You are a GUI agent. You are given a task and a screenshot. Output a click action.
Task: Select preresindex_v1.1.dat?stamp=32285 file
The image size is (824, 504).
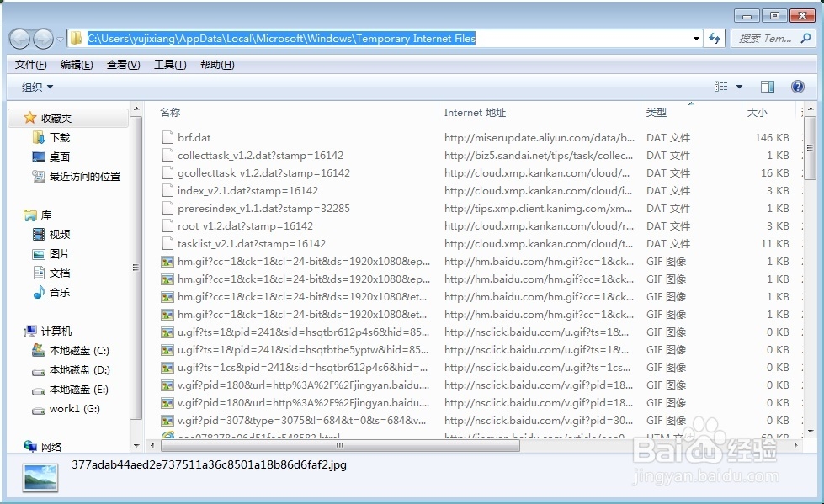(x=263, y=208)
